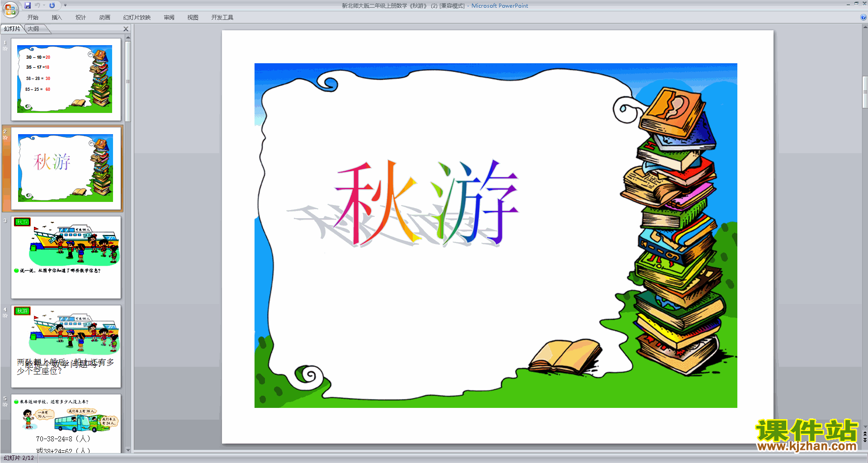
Task: Open the 视图 ribbon tab
Action: [193, 18]
